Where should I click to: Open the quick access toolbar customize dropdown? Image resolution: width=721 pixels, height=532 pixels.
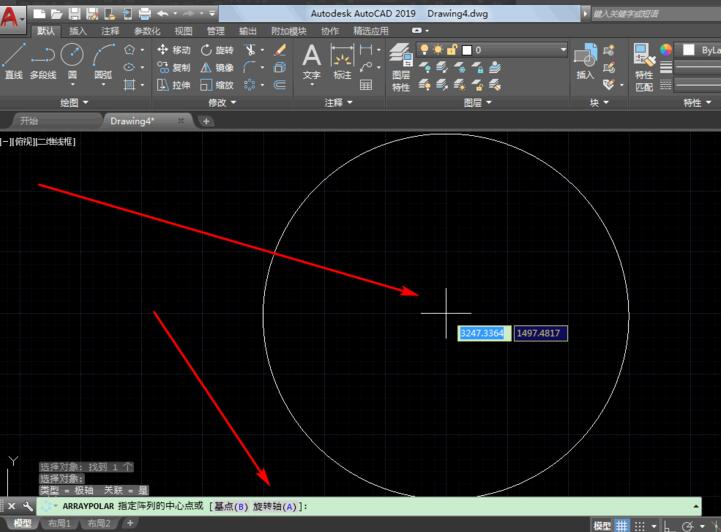[212, 14]
